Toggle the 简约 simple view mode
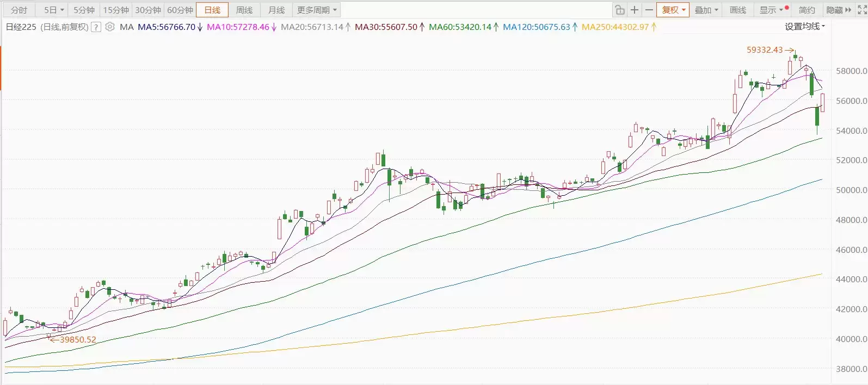 point(807,10)
